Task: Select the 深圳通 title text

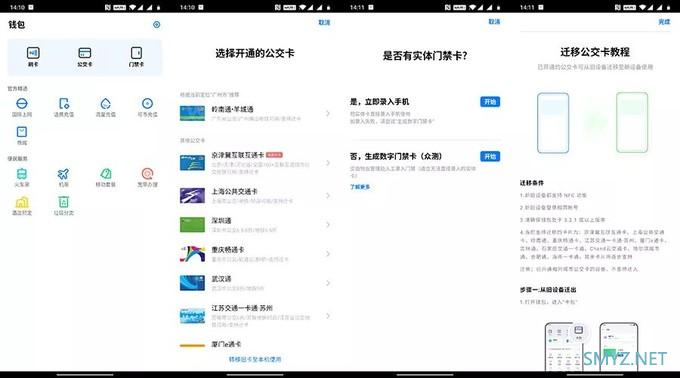Action: (x=221, y=220)
